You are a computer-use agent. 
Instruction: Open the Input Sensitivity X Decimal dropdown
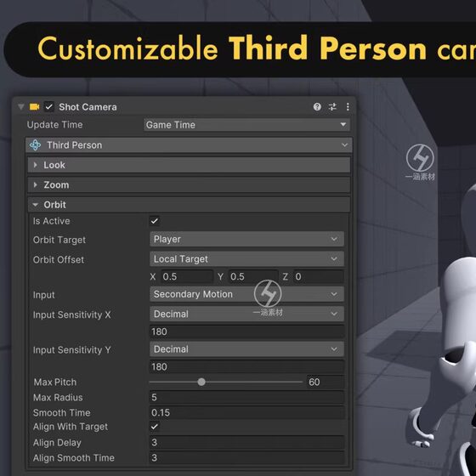coord(246,314)
